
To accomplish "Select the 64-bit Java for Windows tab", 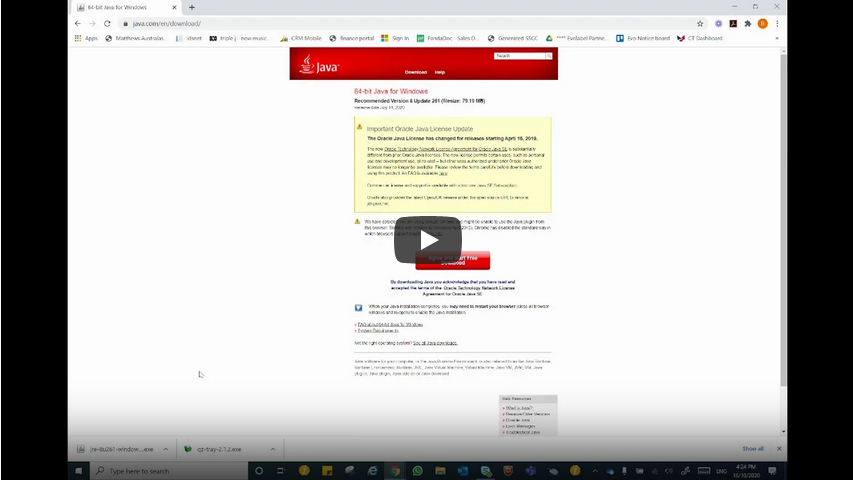I will [x=126, y=8].
